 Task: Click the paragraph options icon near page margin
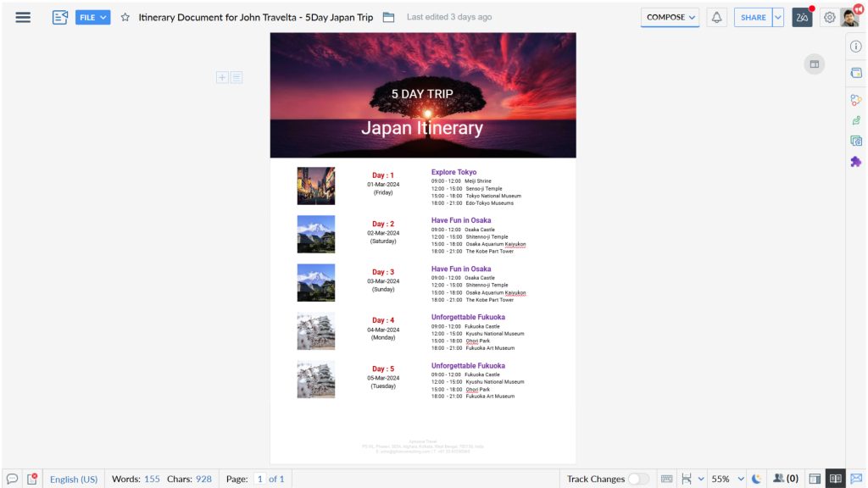point(236,77)
